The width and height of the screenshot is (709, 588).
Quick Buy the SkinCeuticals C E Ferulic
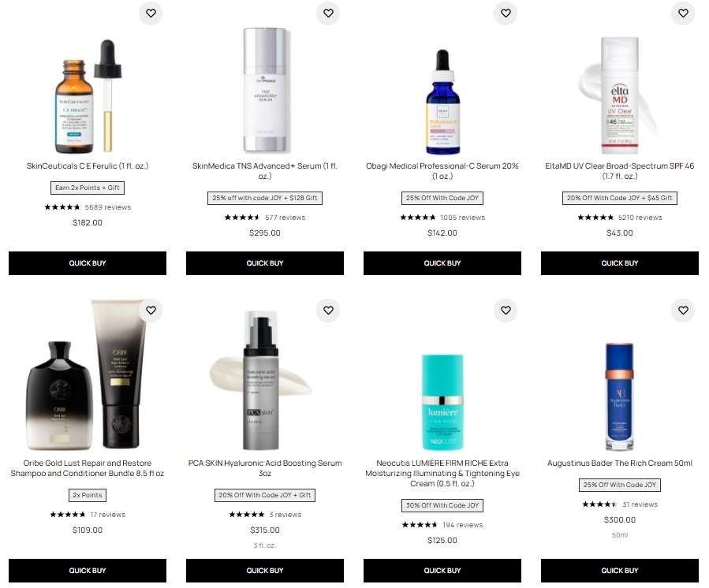point(88,263)
